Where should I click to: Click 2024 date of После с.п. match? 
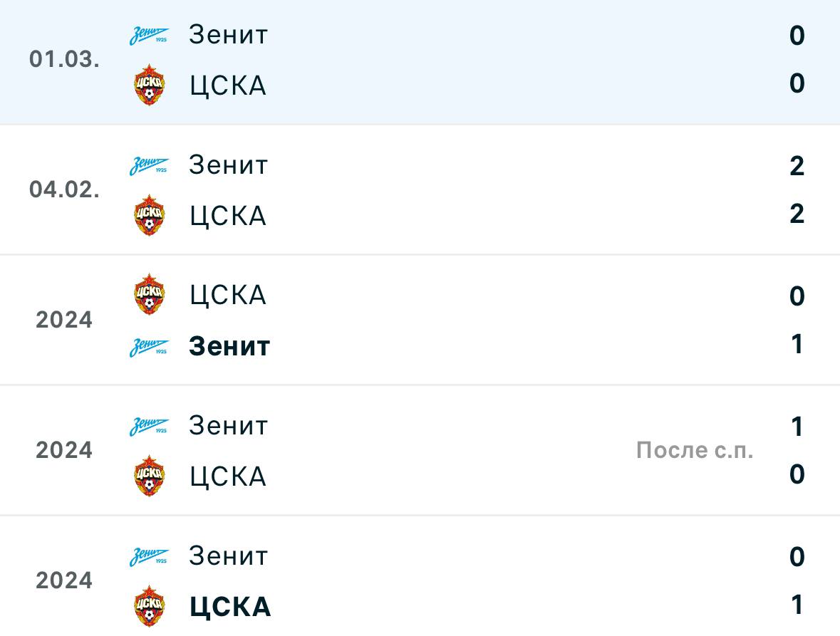click(64, 450)
